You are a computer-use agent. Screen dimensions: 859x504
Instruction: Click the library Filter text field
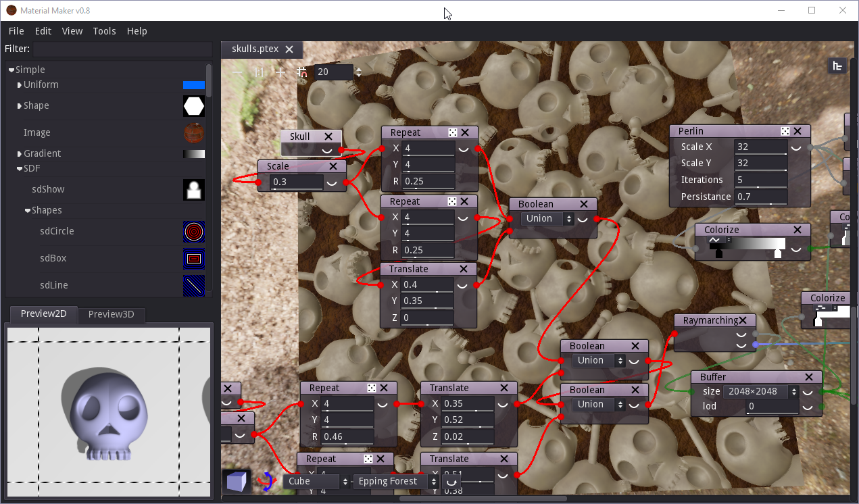[122, 49]
